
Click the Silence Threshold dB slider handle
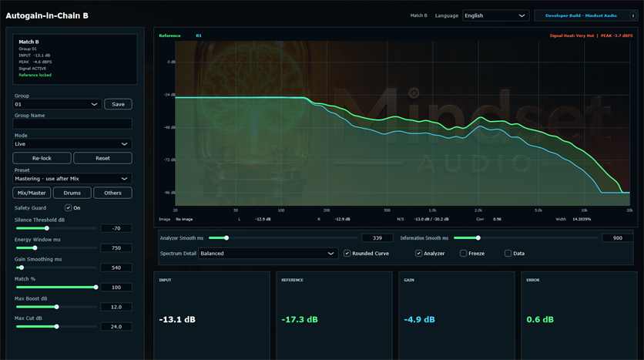[x=47, y=228]
